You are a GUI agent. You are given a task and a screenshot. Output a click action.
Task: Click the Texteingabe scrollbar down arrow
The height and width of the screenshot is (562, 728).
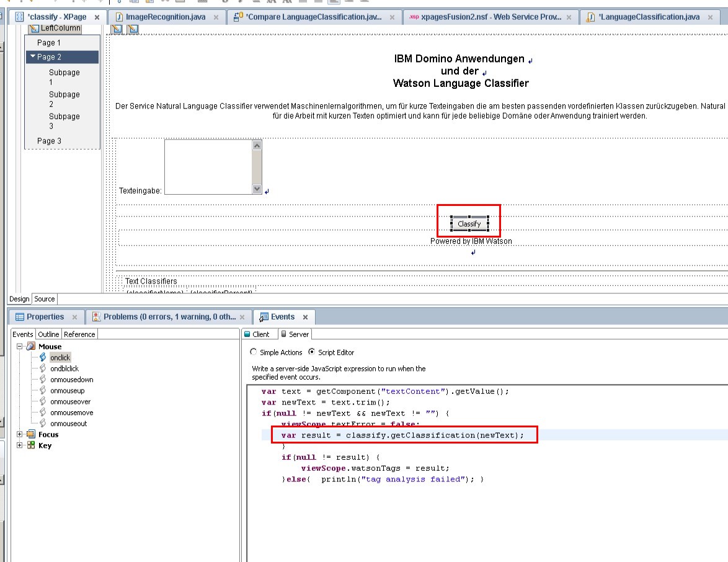point(257,189)
